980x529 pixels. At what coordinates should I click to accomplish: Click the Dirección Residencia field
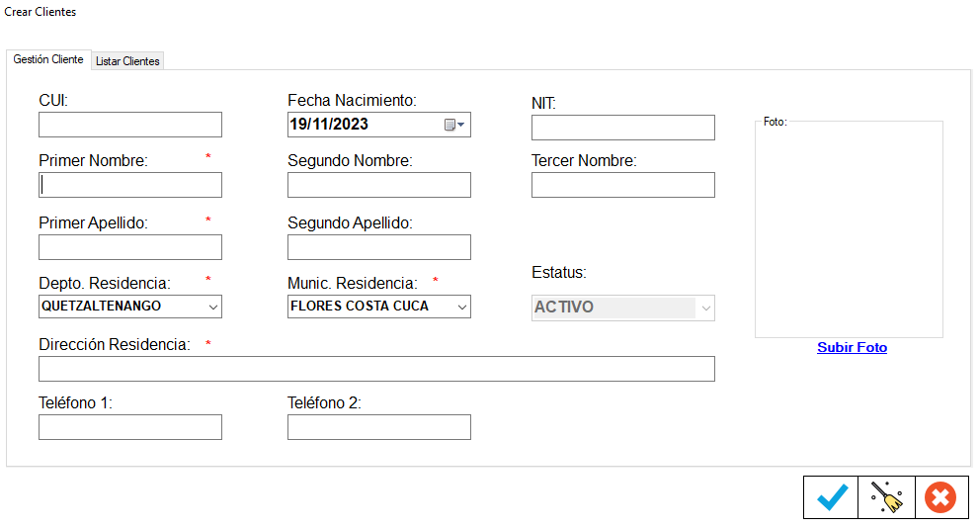(376, 369)
